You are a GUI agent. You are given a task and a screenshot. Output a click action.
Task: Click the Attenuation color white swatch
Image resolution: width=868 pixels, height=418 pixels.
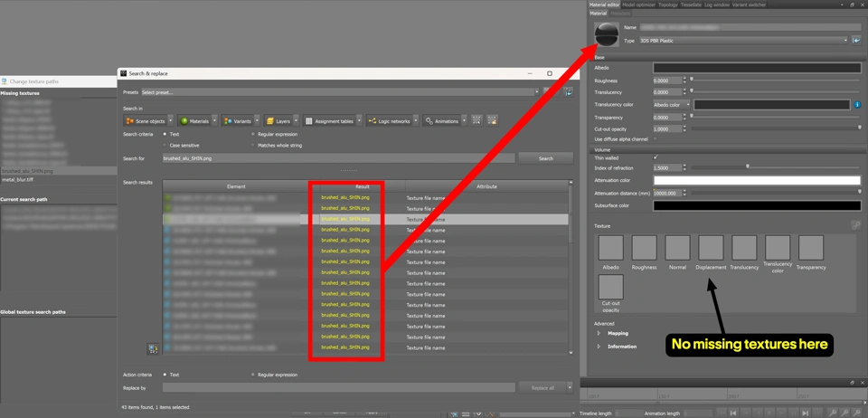(x=757, y=180)
